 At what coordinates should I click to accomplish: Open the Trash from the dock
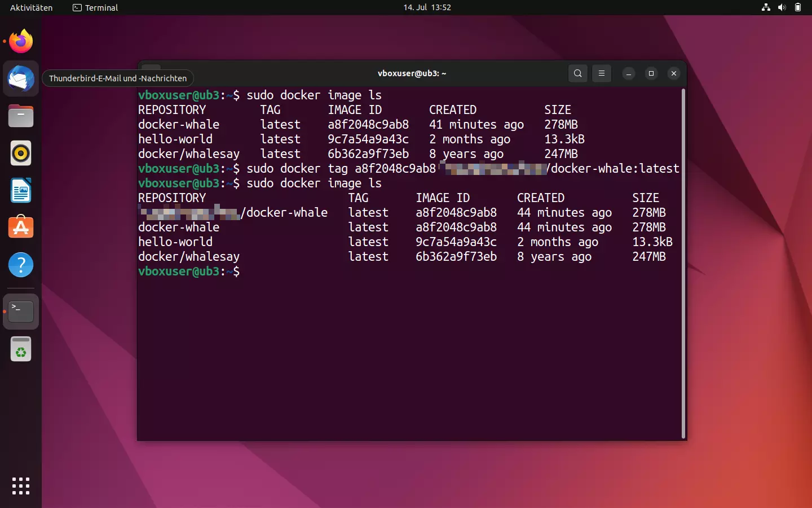pyautogui.click(x=20, y=349)
